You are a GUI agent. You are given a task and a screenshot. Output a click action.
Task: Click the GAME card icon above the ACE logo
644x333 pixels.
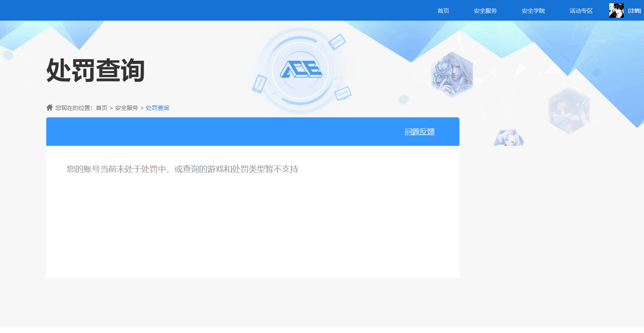point(337,41)
